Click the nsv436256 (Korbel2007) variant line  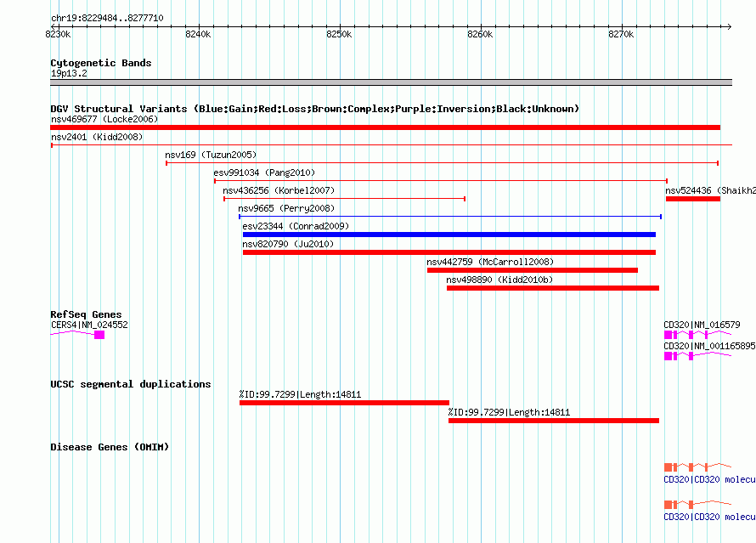pos(344,199)
